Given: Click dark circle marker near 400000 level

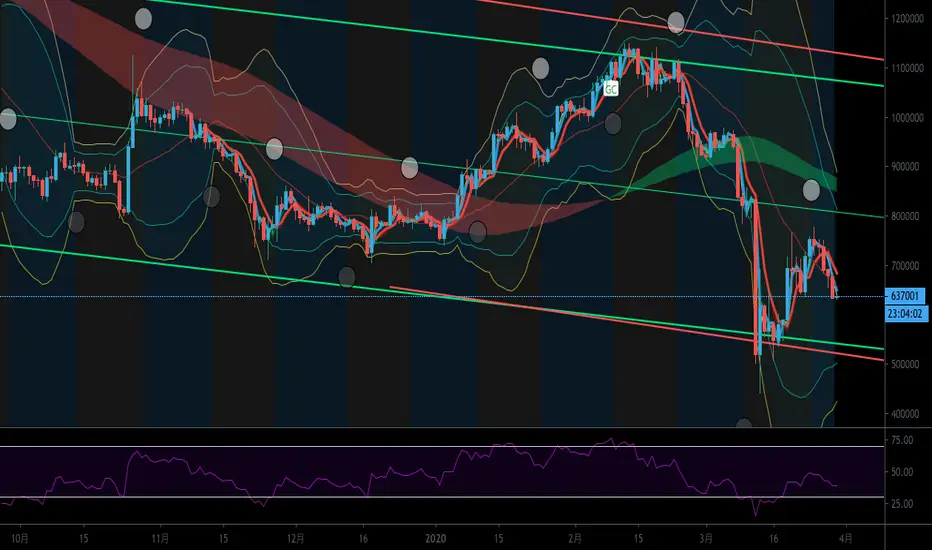Looking at the screenshot, I should pos(744,423).
